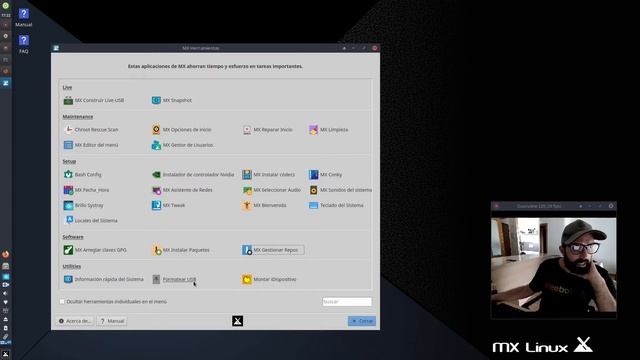
Task: Open Locales del Sistema
Action: 91,220
